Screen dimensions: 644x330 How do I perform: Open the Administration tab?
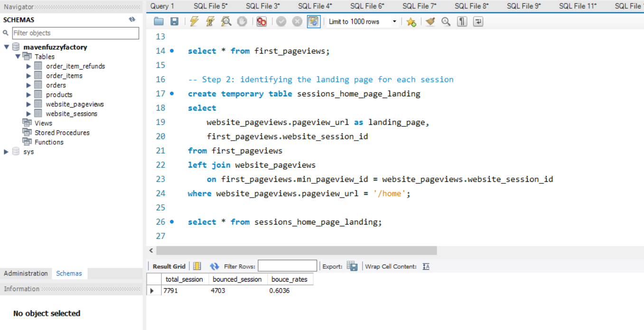click(26, 273)
